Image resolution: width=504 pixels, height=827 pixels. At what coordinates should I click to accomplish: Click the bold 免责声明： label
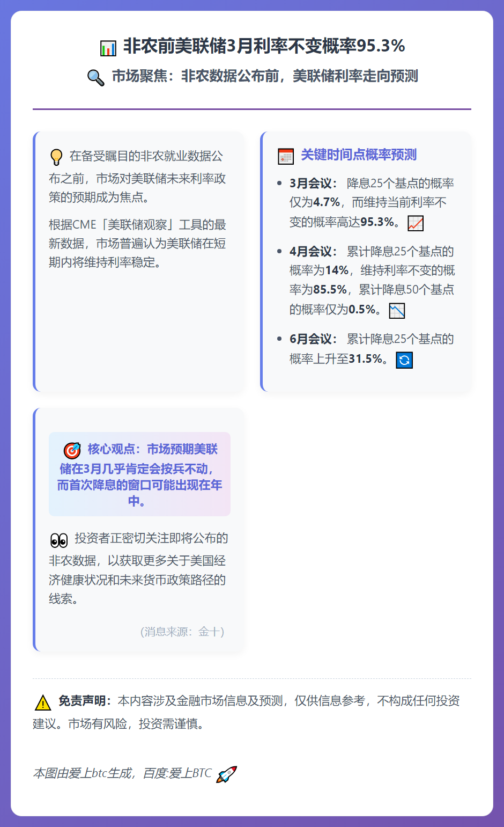click(85, 701)
